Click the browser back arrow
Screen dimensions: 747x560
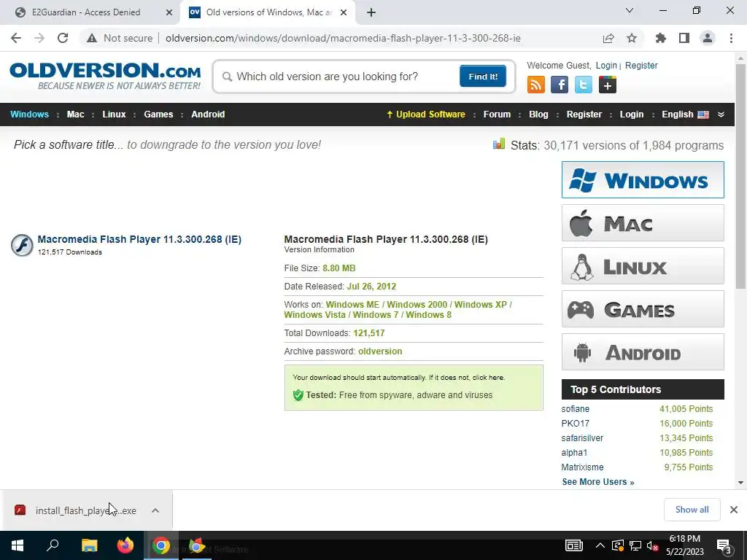point(16,38)
